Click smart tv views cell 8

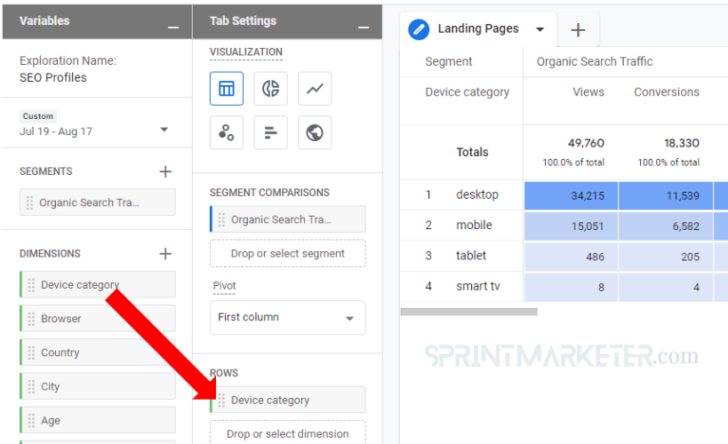pos(571,287)
